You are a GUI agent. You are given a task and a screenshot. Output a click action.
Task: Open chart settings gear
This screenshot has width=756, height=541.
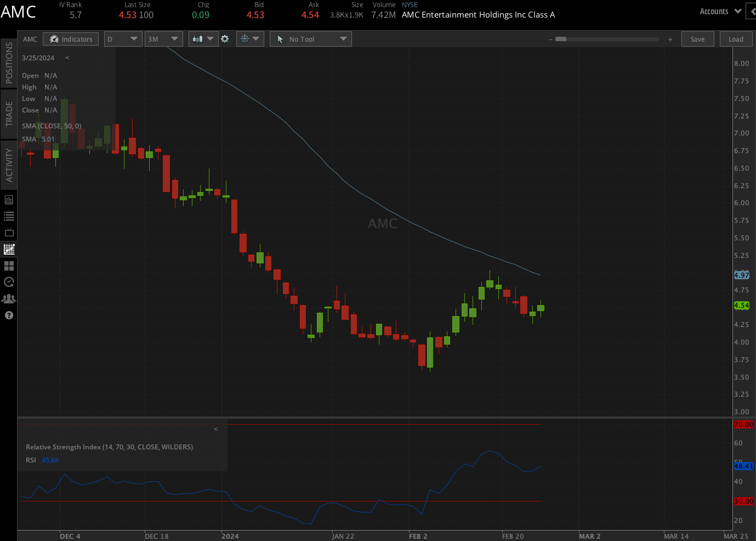tap(225, 39)
